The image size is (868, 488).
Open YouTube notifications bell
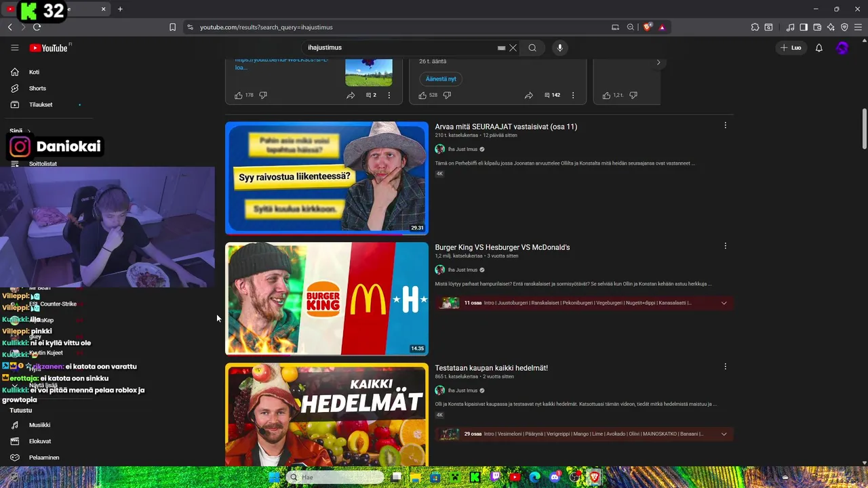818,47
